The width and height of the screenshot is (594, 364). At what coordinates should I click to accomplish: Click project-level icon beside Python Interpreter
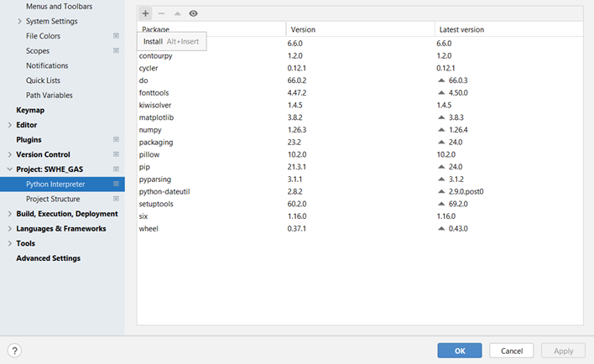point(117,184)
